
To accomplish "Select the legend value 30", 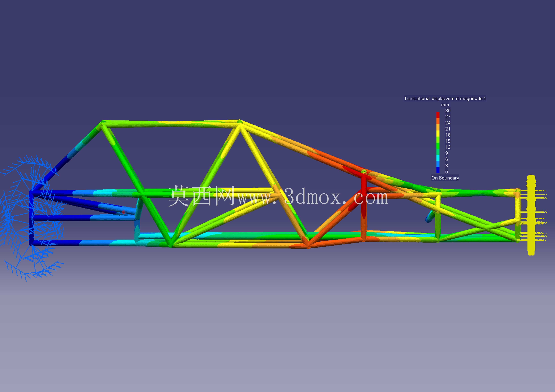I will (448, 111).
